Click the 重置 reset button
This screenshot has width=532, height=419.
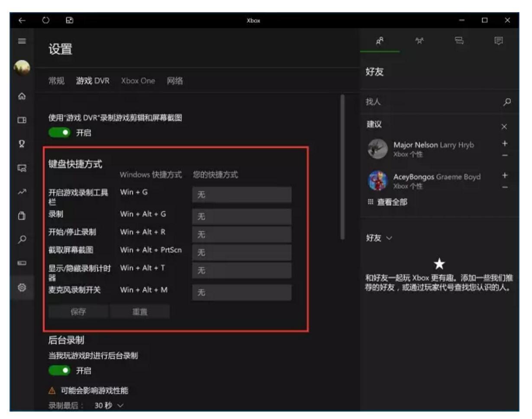click(x=139, y=312)
